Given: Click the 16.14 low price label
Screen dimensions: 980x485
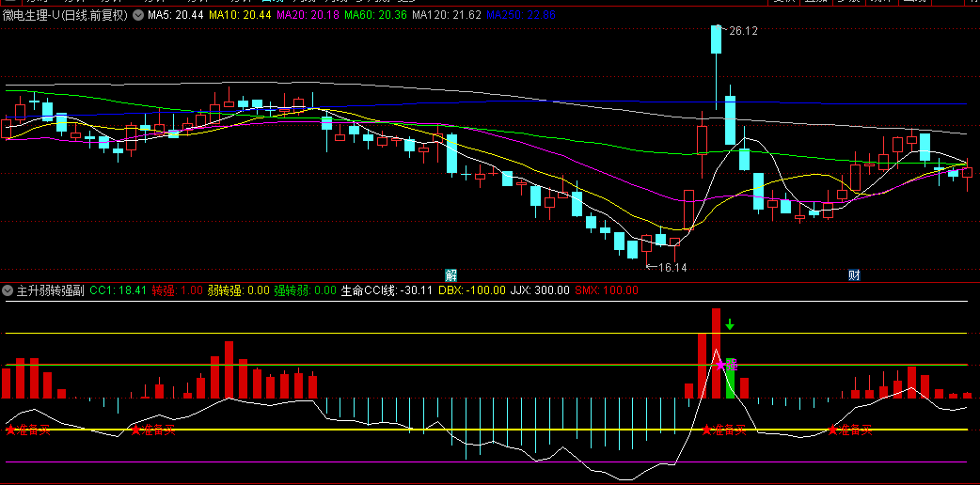Looking at the screenshot, I should pos(672,268).
